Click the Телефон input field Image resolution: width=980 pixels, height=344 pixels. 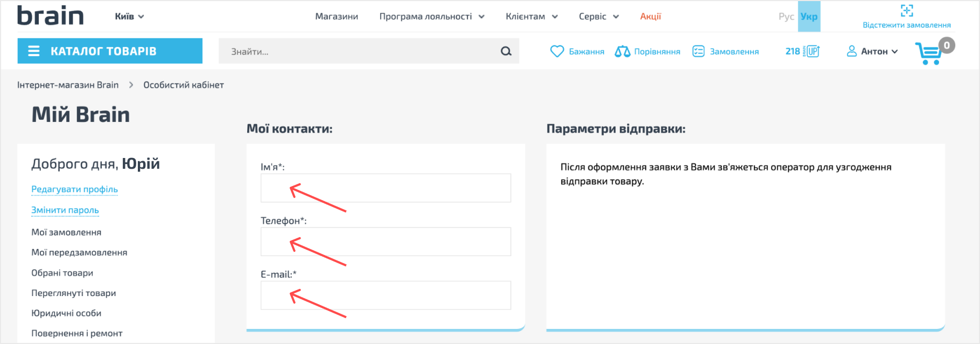pyautogui.click(x=386, y=242)
